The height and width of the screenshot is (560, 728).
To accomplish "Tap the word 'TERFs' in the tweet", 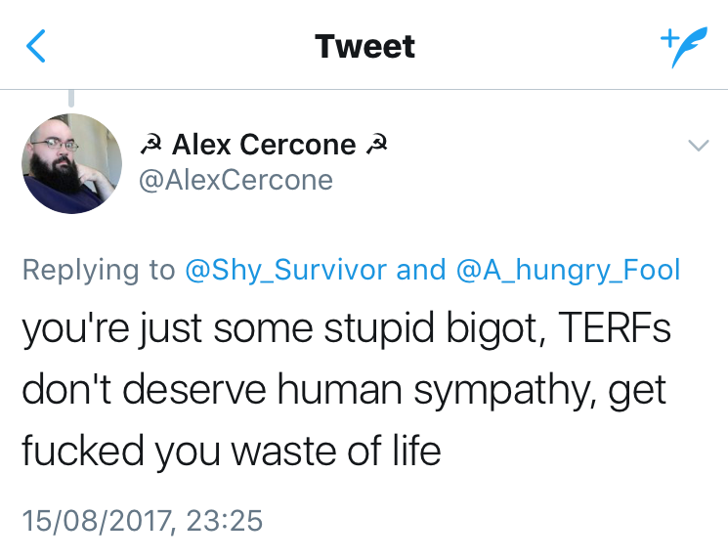I will (x=617, y=329).
